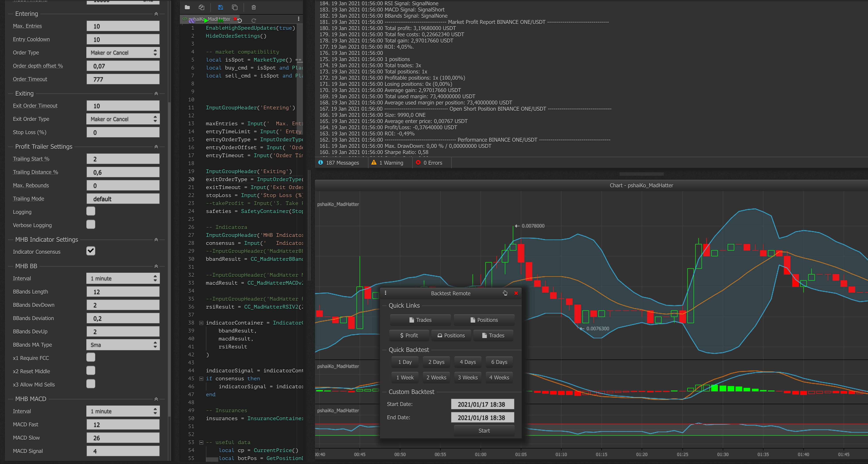
Task: Undo the last edit in the script editor
Action: point(240,21)
